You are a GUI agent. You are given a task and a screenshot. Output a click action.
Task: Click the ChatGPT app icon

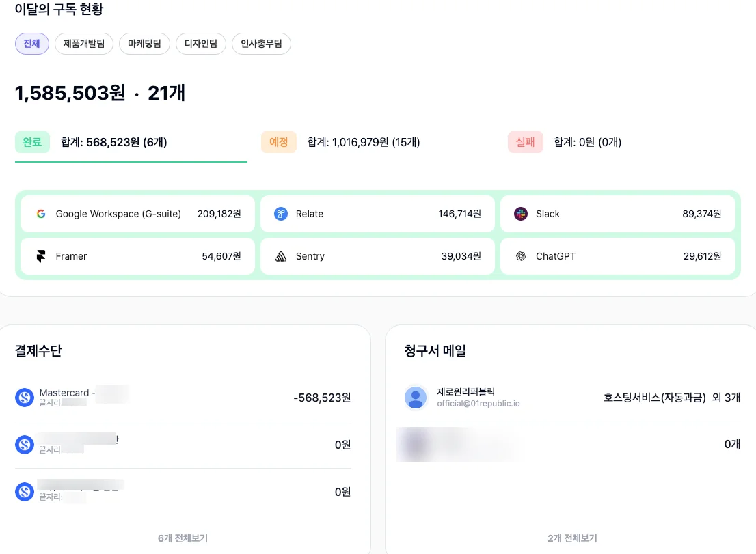[x=521, y=256]
